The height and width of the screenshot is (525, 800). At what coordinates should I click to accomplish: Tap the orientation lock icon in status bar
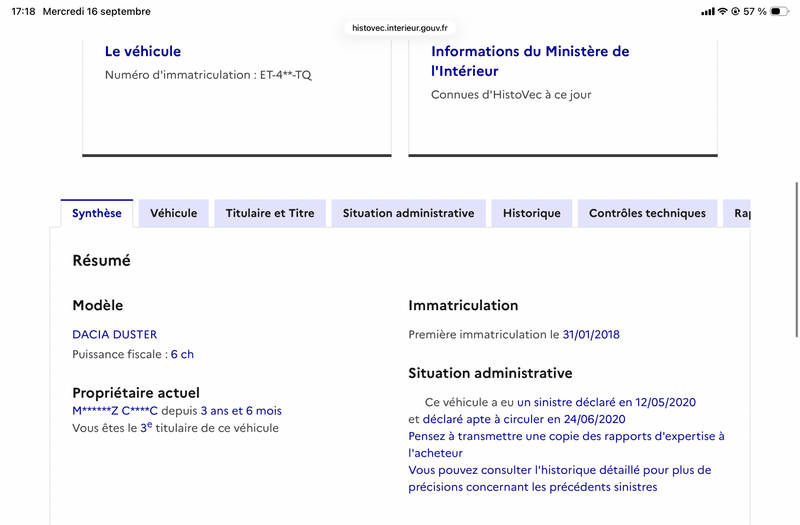click(x=735, y=11)
